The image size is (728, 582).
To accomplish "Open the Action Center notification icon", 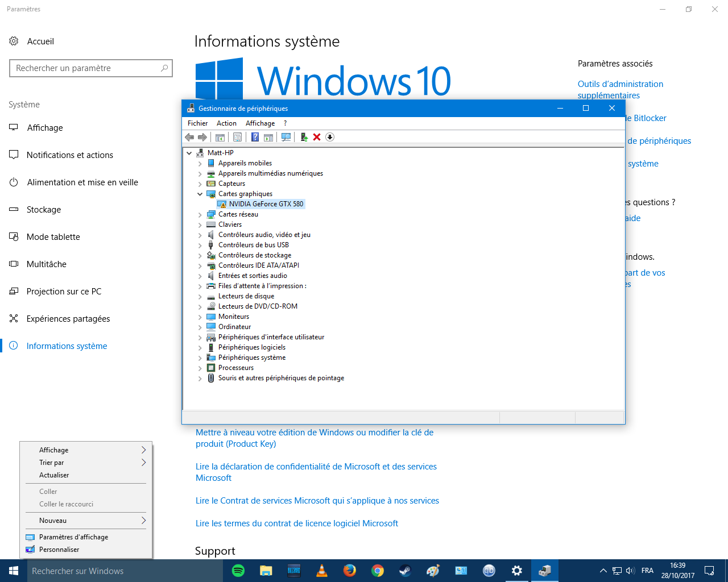I will [709, 571].
